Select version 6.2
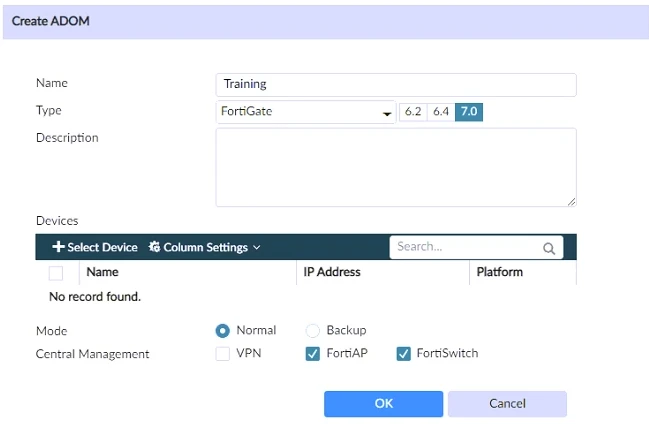This screenshot has height=424, width=649. click(412, 112)
